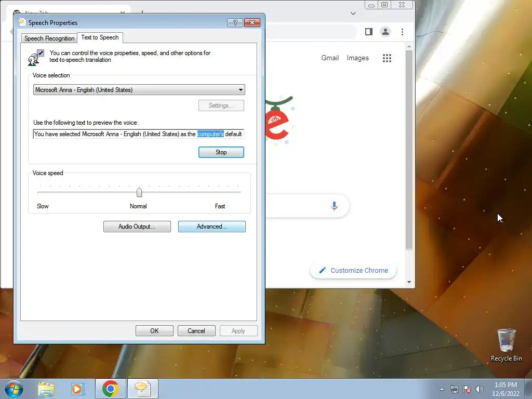Click the voice speed slider thumb
This screenshot has height=399, width=532.
tap(139, 192)
